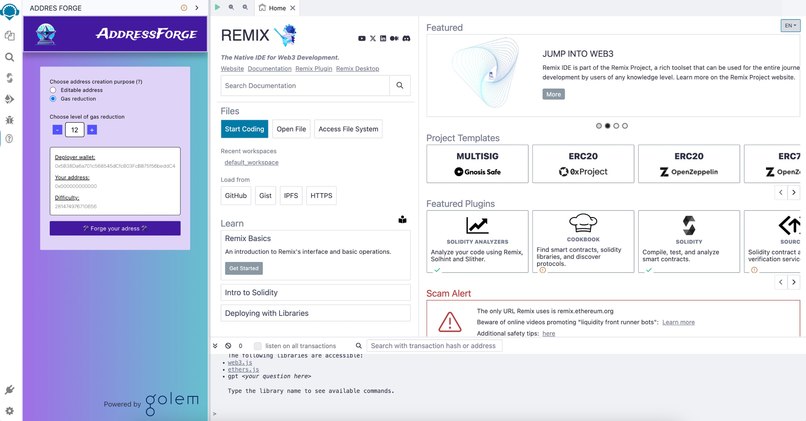The image size is (806, 421).
Task: Open the Solidity Compiler sidebar icon
Action: click(x=10, y=78)
